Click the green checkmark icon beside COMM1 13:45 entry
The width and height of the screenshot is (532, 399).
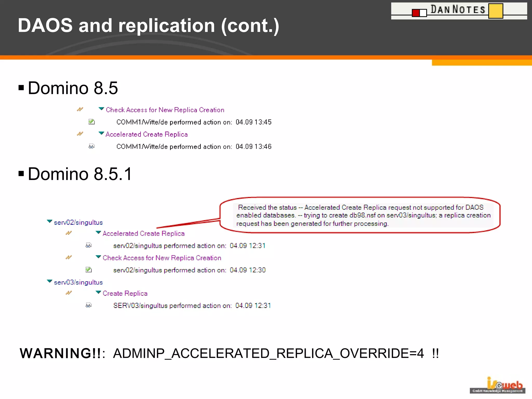pyautogui.click(x=91, y=122)
